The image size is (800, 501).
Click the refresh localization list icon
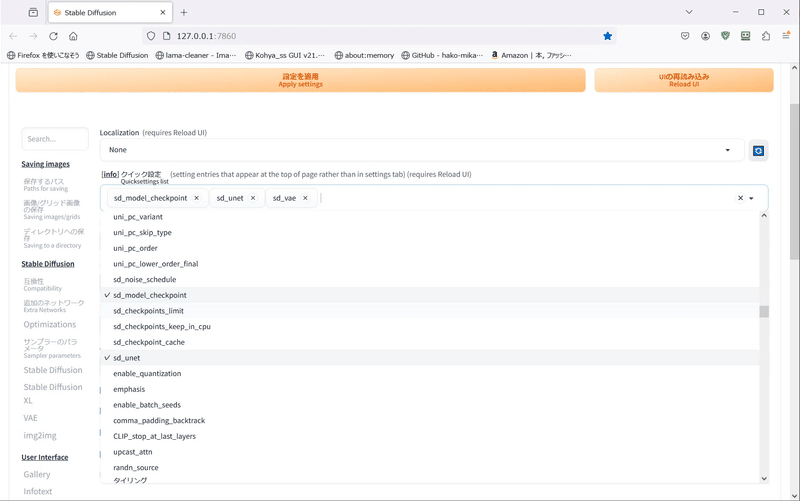[758, 151]
